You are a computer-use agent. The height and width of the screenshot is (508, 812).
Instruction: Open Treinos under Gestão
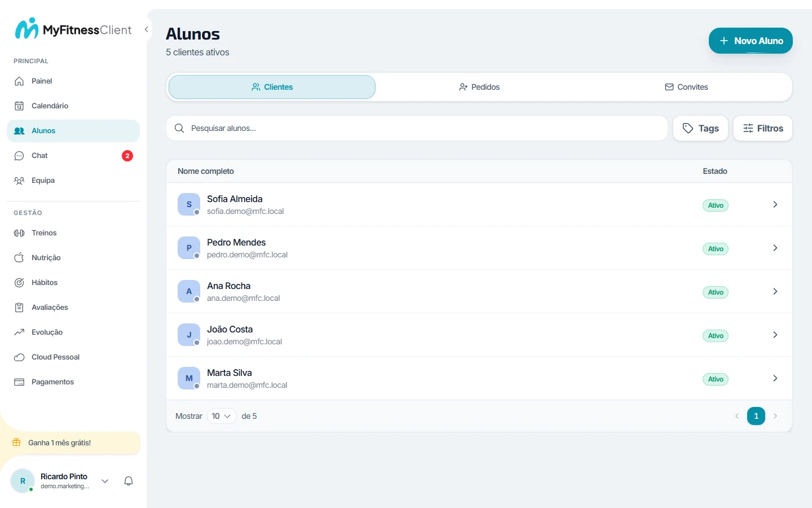(73, 233)
